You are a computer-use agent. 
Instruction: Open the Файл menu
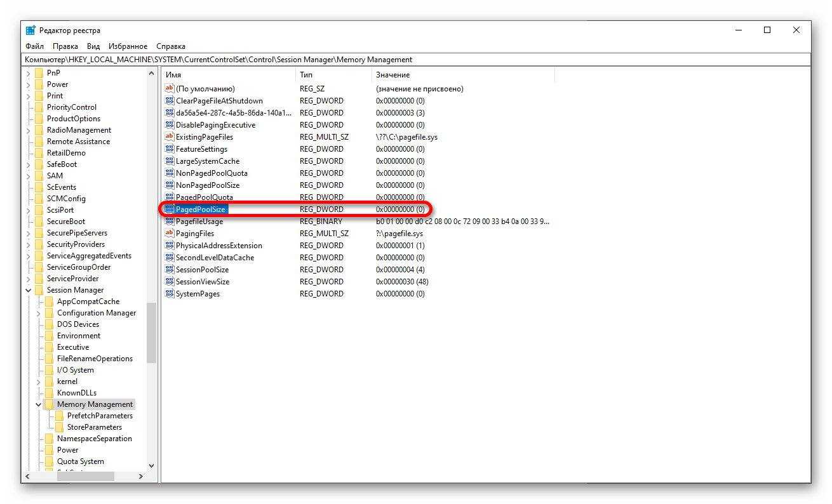(34, 46)
